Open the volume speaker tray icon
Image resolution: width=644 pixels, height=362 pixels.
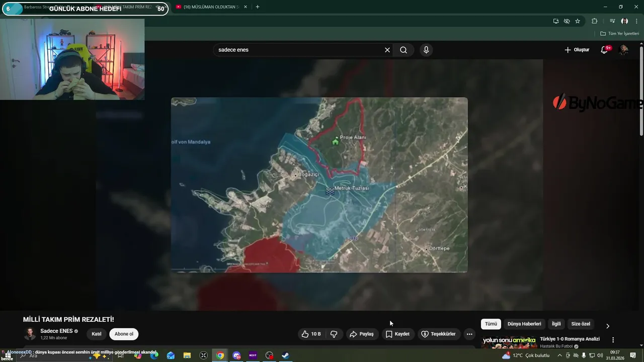coord(600,355)
